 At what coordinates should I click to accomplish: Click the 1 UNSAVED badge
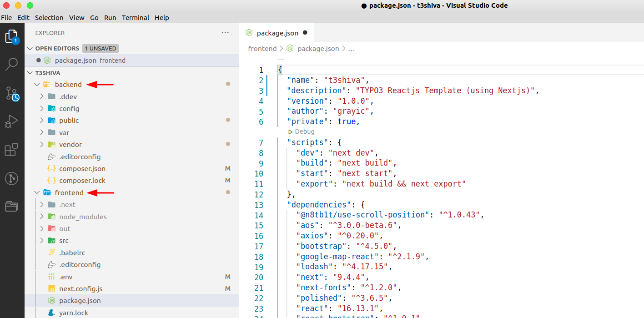(x=101, y=48)
